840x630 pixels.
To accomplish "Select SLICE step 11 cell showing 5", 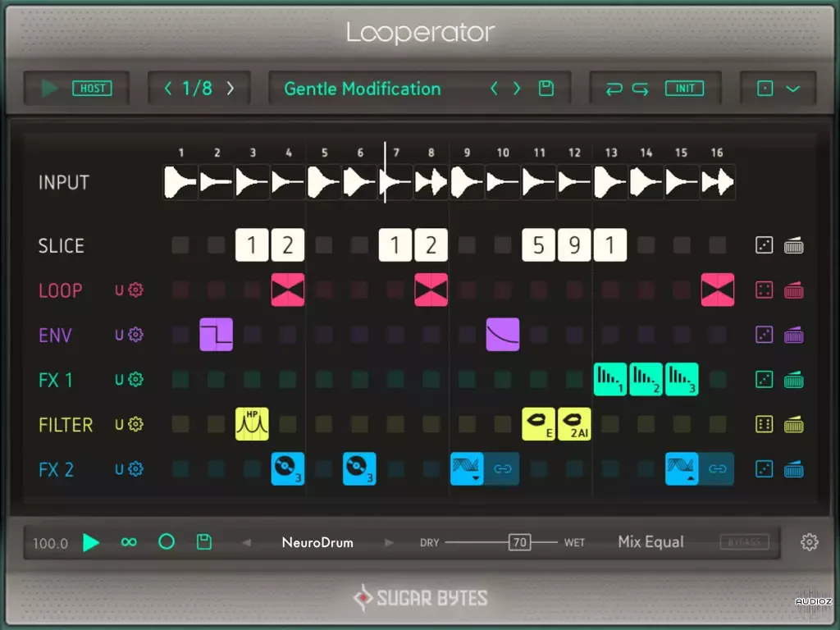I will click(x=538, y=244).
